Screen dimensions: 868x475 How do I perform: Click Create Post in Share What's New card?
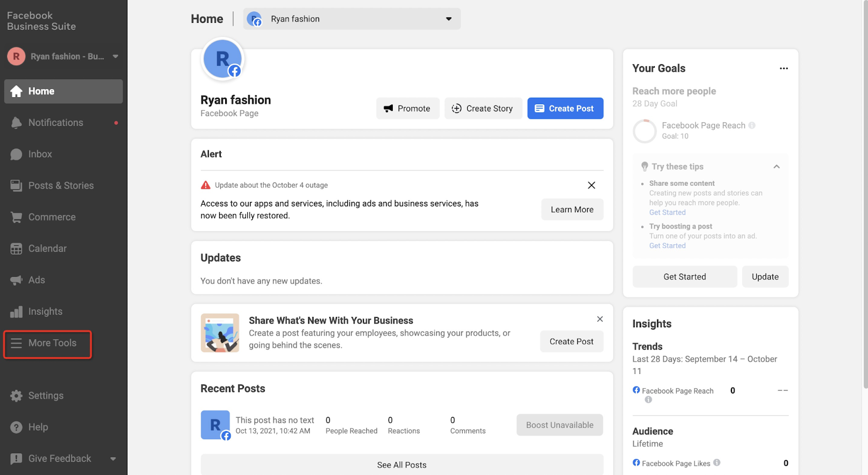click(571, 341)
